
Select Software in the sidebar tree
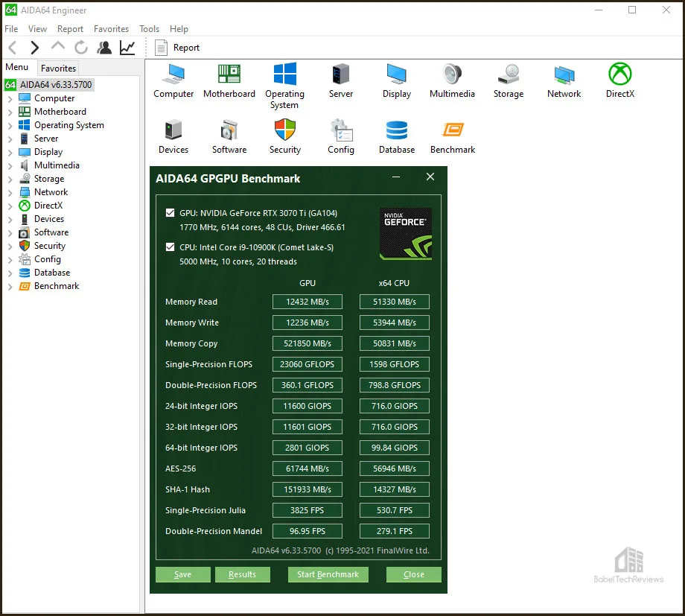[44, 232]
